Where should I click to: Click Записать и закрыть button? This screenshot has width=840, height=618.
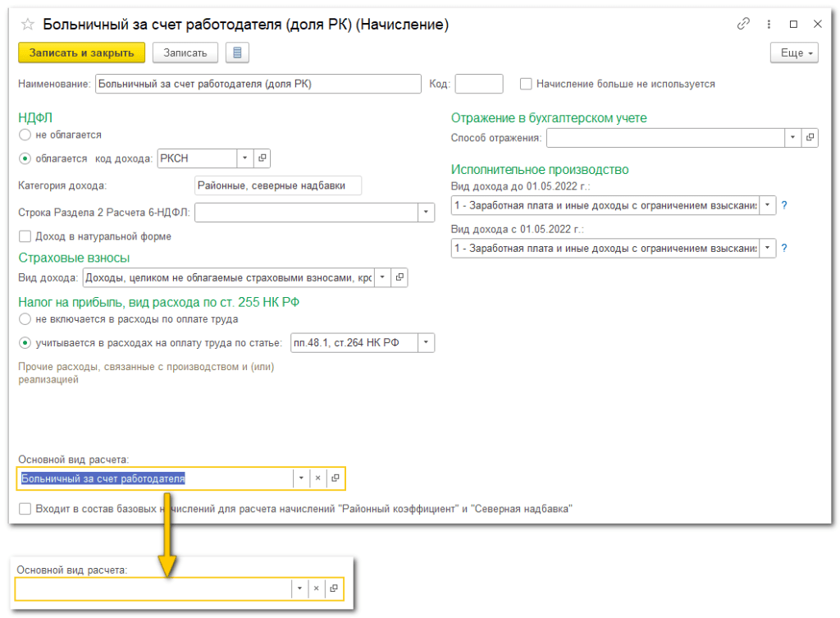(x=81, y=53)
